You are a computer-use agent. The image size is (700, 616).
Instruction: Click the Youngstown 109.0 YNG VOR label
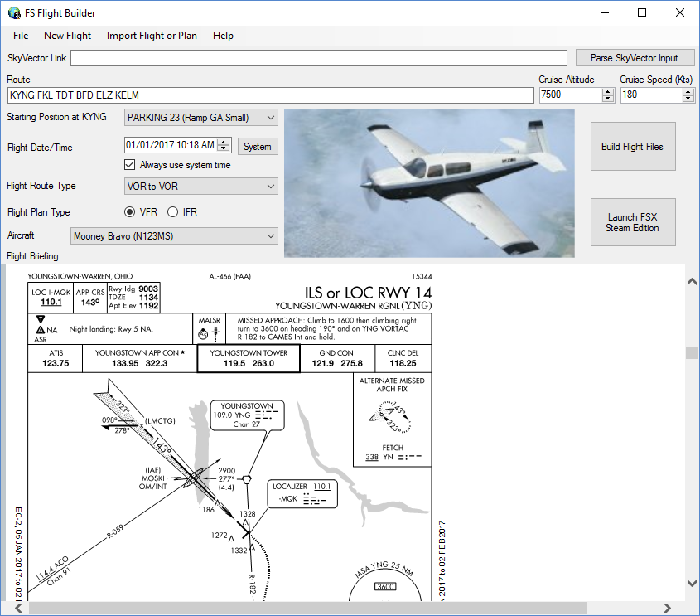[247, 415]
